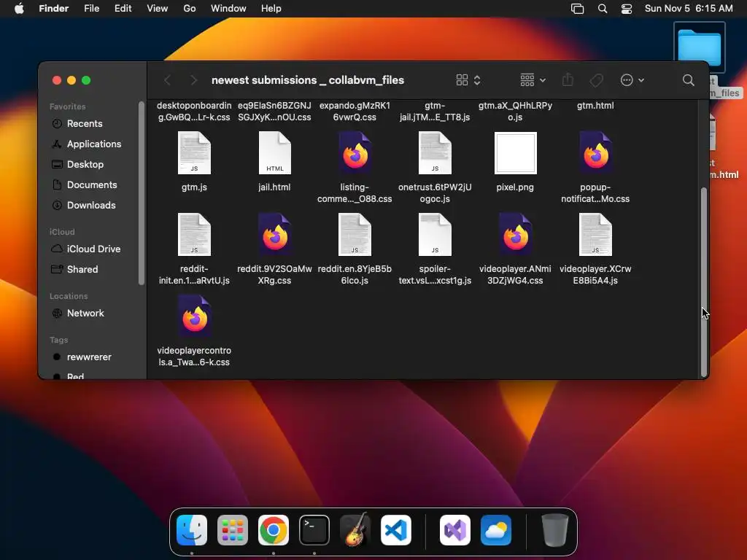
Task: Click the Edit Tags toolbar icon
Action: 597,80
